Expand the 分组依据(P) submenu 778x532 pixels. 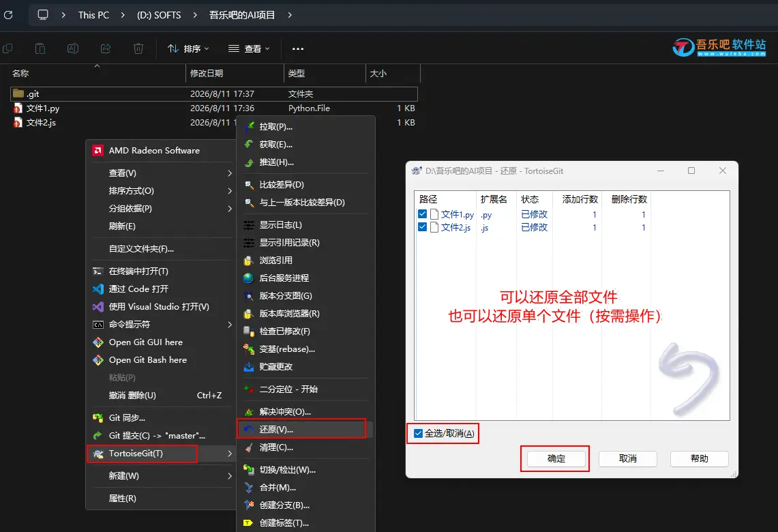[x=230, y=209]
